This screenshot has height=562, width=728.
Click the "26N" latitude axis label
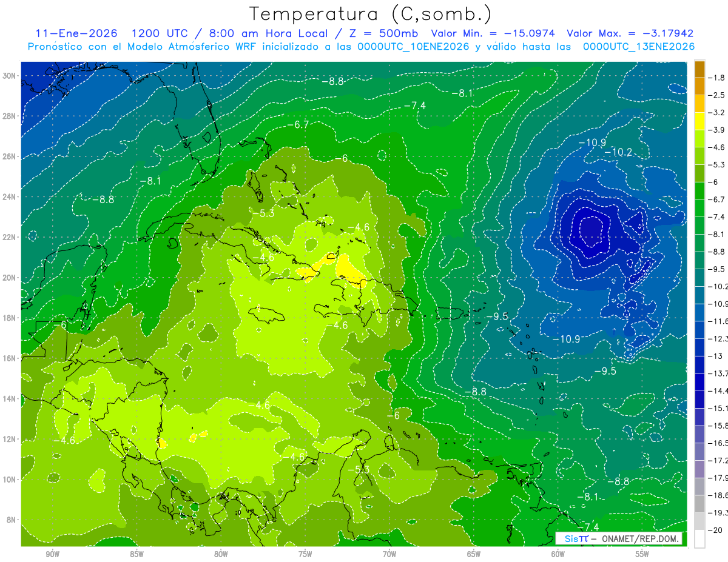[x=10, y=156]
